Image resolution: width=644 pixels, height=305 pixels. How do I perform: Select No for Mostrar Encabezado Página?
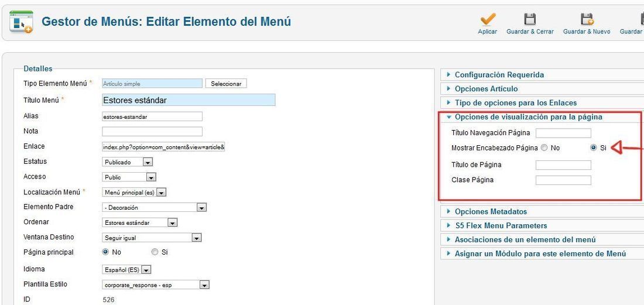544,148
